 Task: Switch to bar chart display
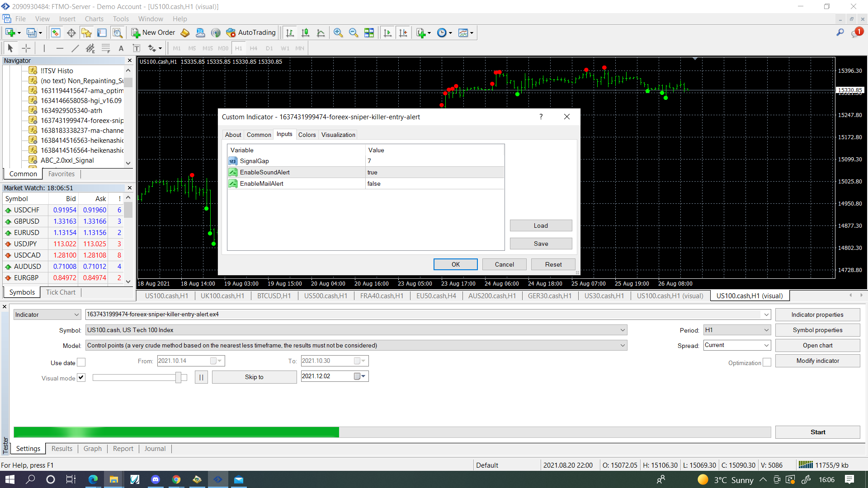(290, 33)
